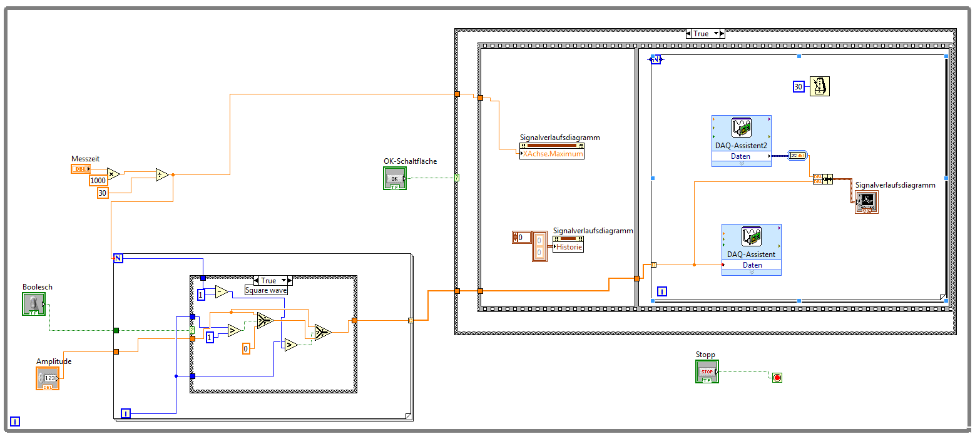This screenshot has width=980, height=439.
Task: Click the while loop stop condition terminal
Action: [777, 377]
